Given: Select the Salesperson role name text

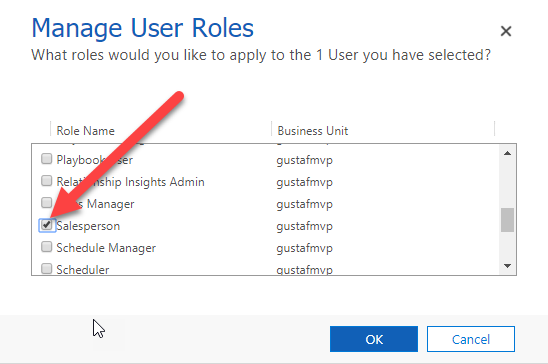Looking at the screenshot, I should pyautogui.click(x=88, y=226).
